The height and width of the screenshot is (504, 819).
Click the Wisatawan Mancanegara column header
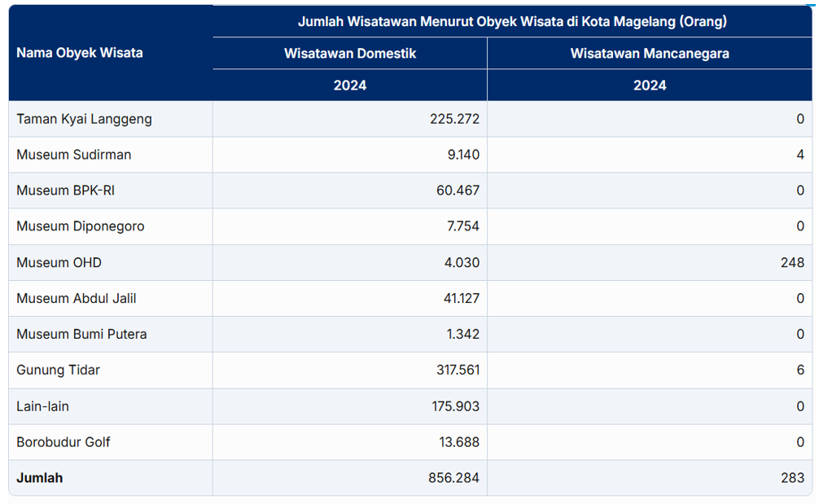[x=649, y=54]
